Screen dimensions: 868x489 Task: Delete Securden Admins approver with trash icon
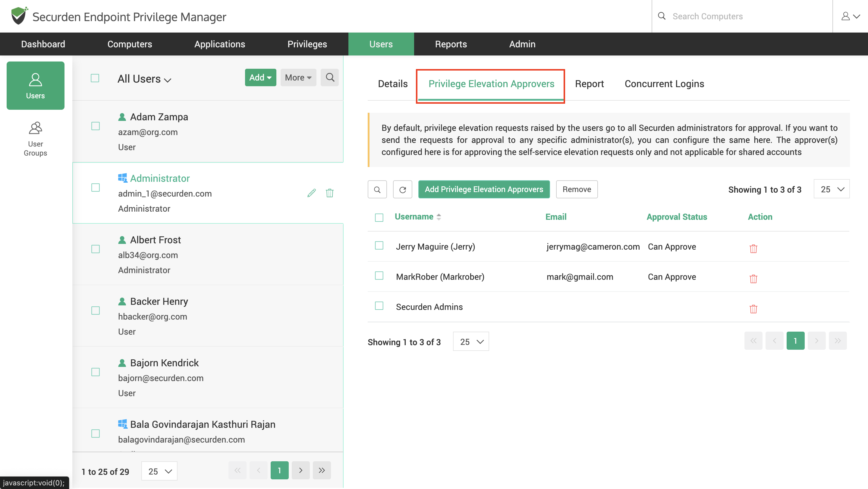coord(753,309)
